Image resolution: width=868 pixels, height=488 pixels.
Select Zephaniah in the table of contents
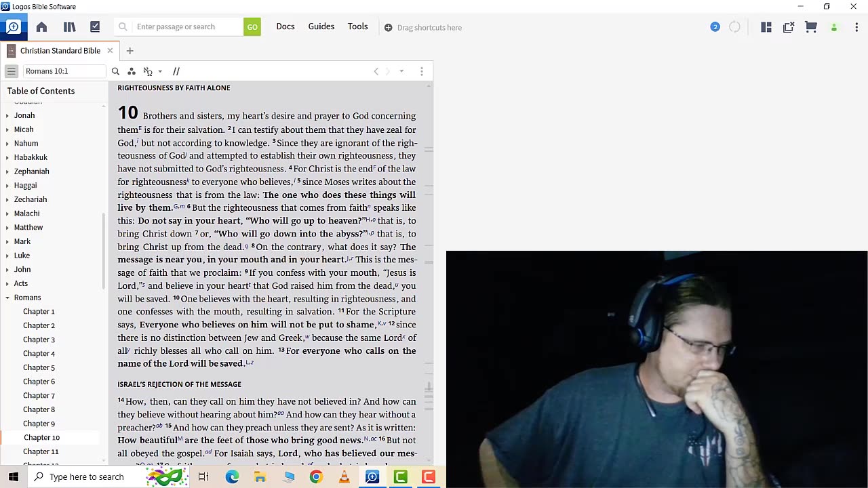31,171
